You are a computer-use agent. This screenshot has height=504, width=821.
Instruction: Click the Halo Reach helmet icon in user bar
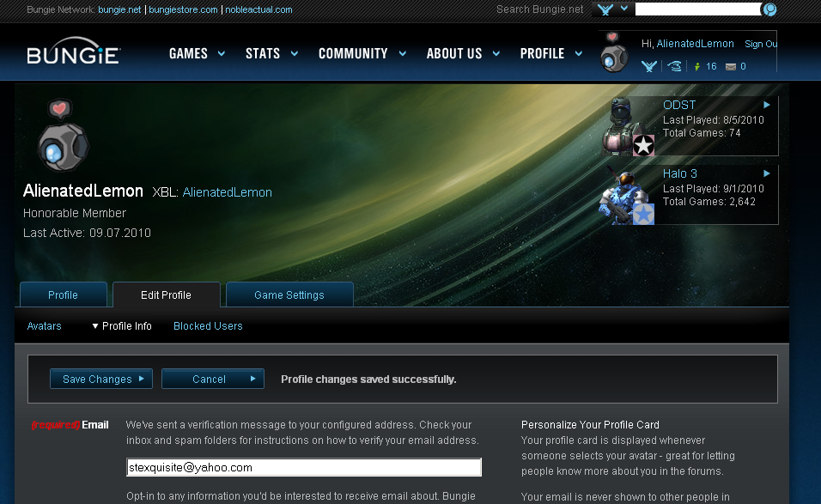[x=674, y=66]
